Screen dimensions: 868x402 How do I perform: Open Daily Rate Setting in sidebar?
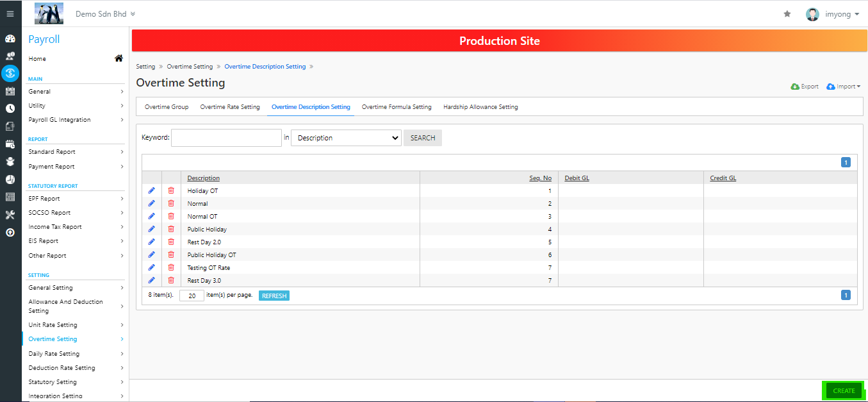pos(76,354)
